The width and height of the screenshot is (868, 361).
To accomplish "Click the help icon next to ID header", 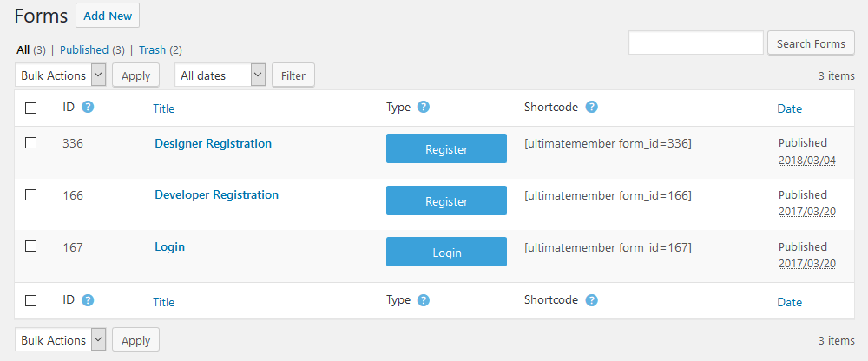I will pyautogui.click(x=88, y=107).
